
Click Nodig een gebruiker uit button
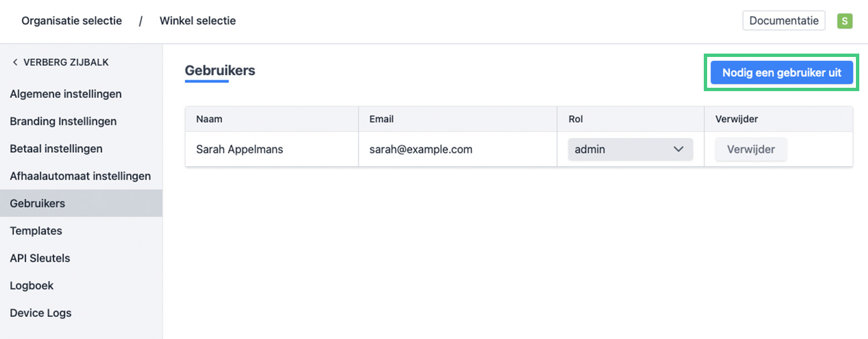coord(782,73)
